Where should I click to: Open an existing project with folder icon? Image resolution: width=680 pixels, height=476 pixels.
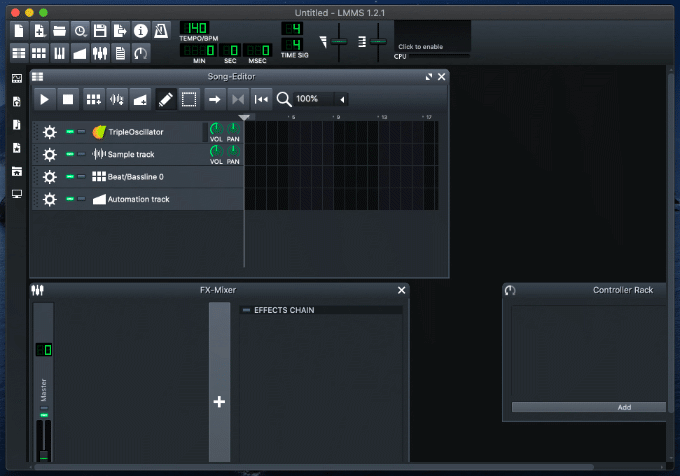pos(59,31)
